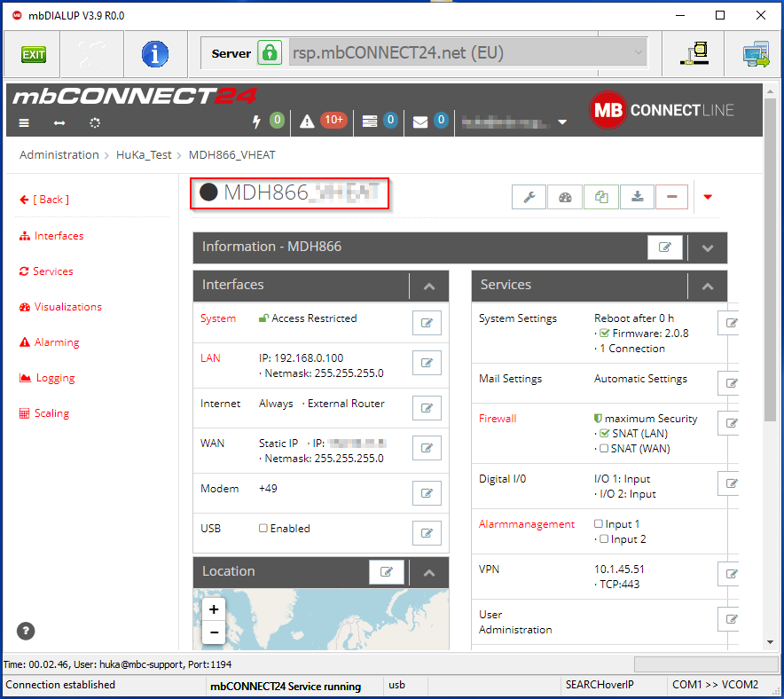Screen dimensions: 784x699
Task: Click the dashboard gauge button
Action: pyautogui.click(x=565, y=197)
